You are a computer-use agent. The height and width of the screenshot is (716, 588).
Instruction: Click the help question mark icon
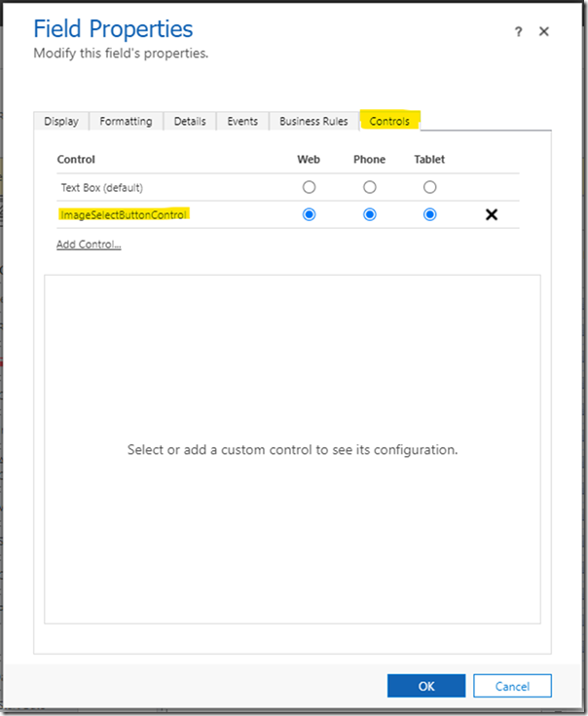(x=519, y=32)
